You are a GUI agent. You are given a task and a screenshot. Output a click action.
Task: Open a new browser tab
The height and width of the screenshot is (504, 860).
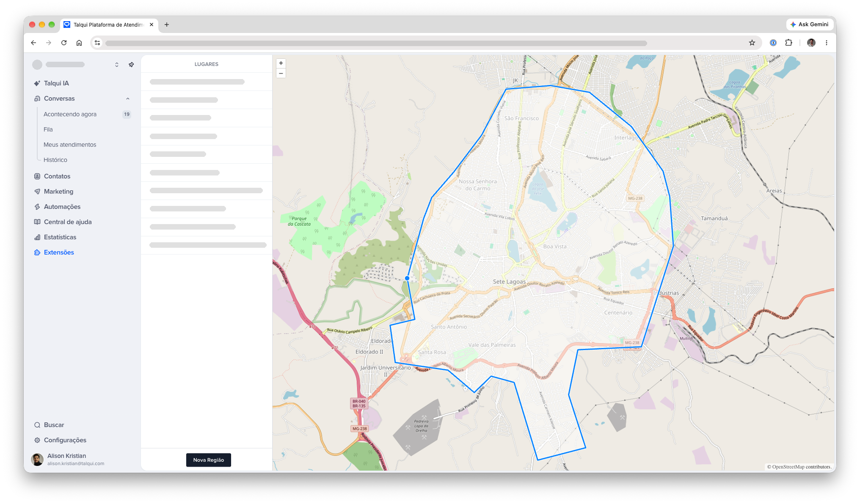(x=167, y=25)
